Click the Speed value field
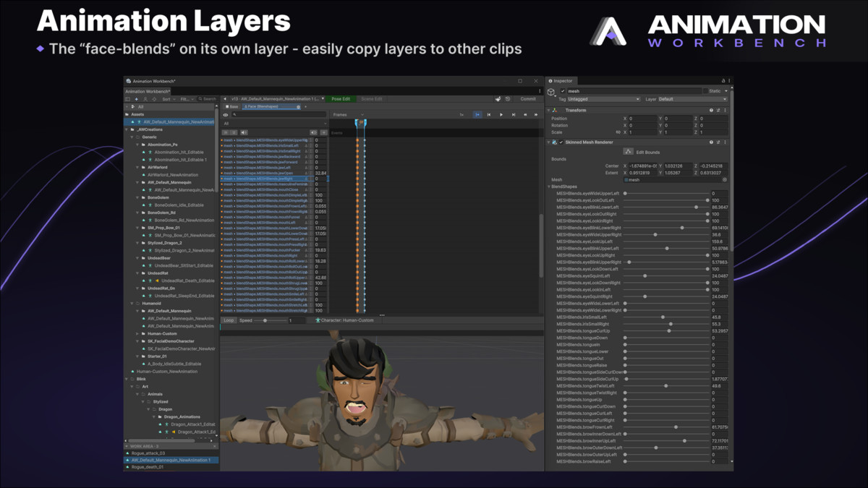 click(297, 320)
